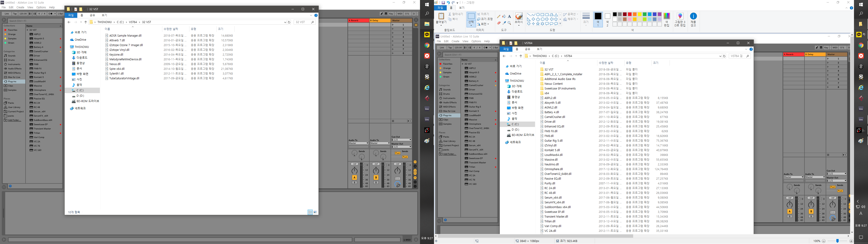Click Tap tempo button left of 32 VST window
This screenshot has height=244, width=868.
coord(15,14)
